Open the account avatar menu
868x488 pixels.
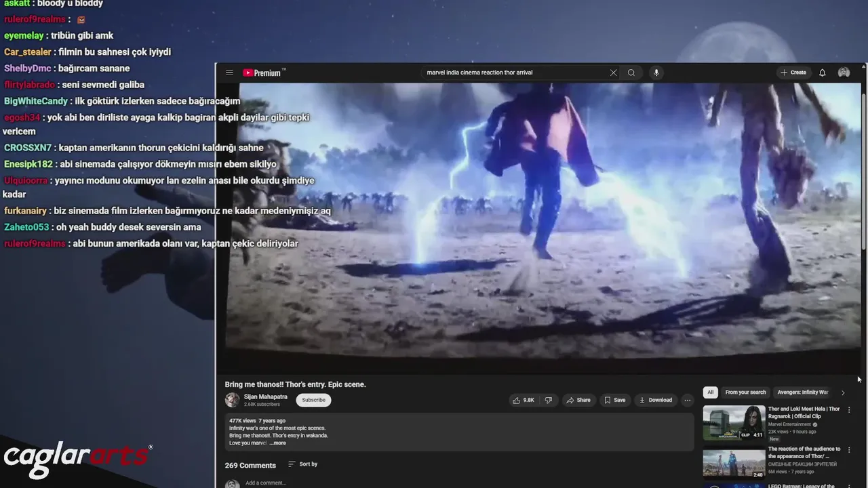pyautogui.click(x=844, y=73)
